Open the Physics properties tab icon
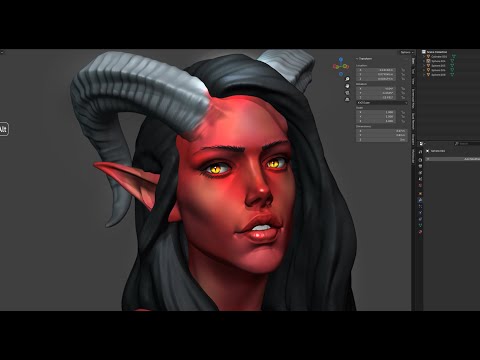This screenshot has height=360, width=480. [420, 212]
